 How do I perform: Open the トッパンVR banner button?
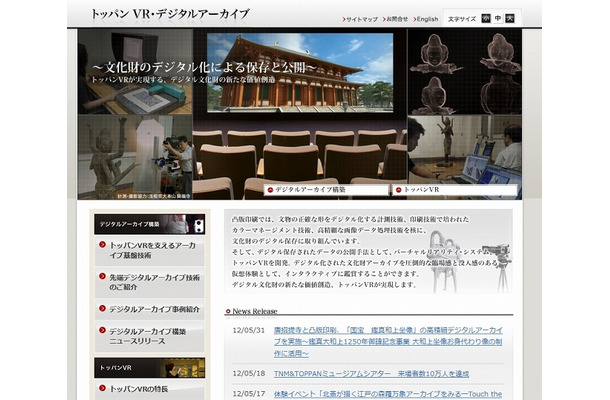coord(455,190)
